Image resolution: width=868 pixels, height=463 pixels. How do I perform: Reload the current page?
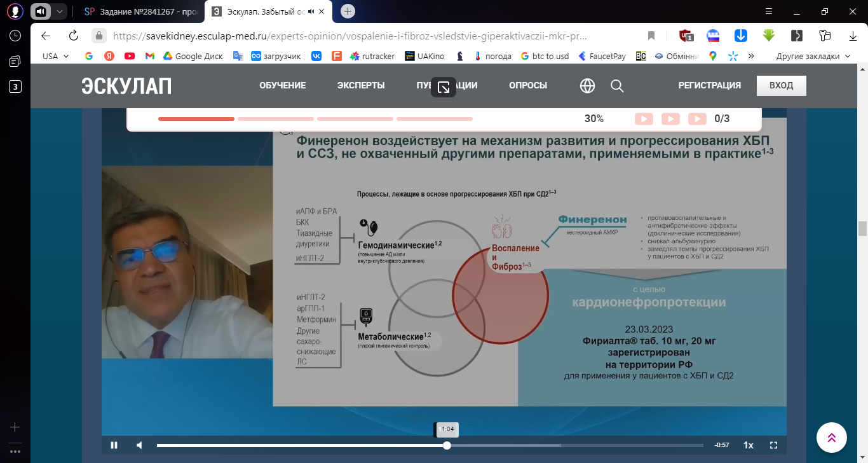[x=74, y=36]
